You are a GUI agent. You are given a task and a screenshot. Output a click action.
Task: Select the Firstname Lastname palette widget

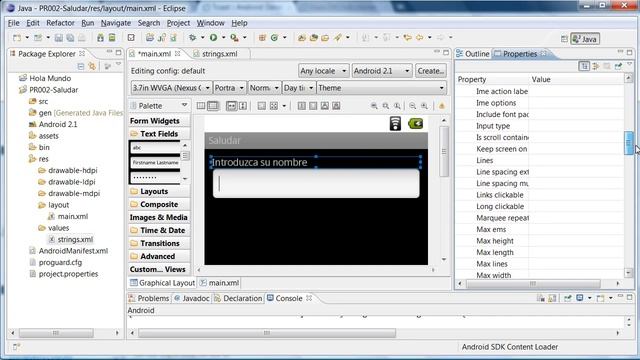[156, 163]
